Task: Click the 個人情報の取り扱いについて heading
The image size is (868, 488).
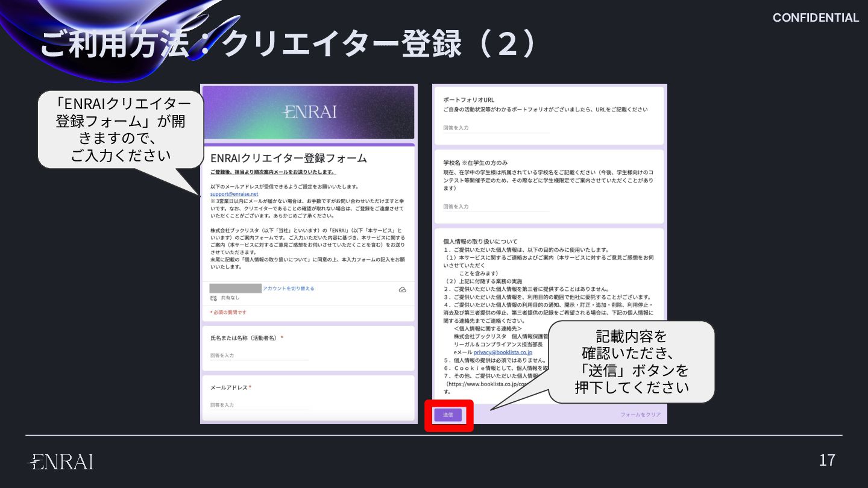Action: (480, 242)
